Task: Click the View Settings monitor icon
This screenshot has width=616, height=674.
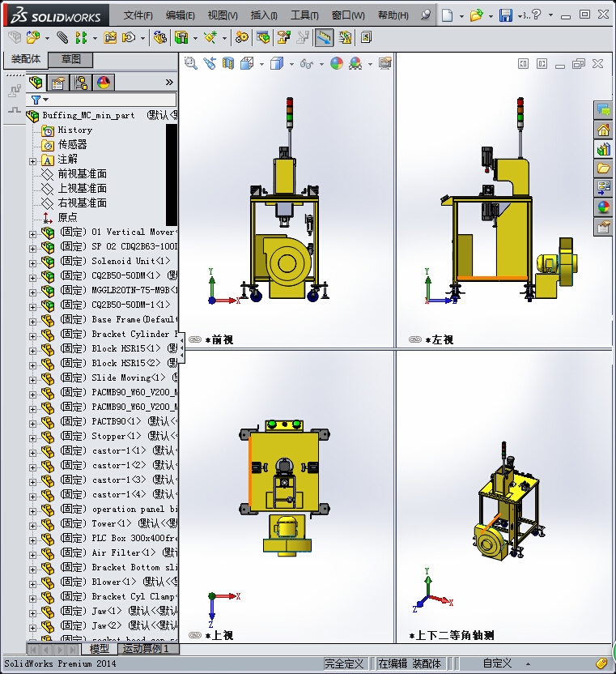Action: [x=384, y=64]
